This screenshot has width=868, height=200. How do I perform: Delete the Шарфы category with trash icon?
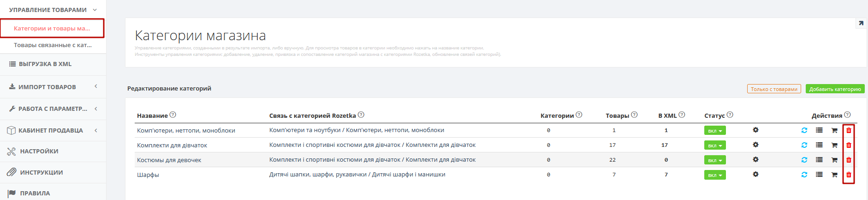tap(849, 175)
